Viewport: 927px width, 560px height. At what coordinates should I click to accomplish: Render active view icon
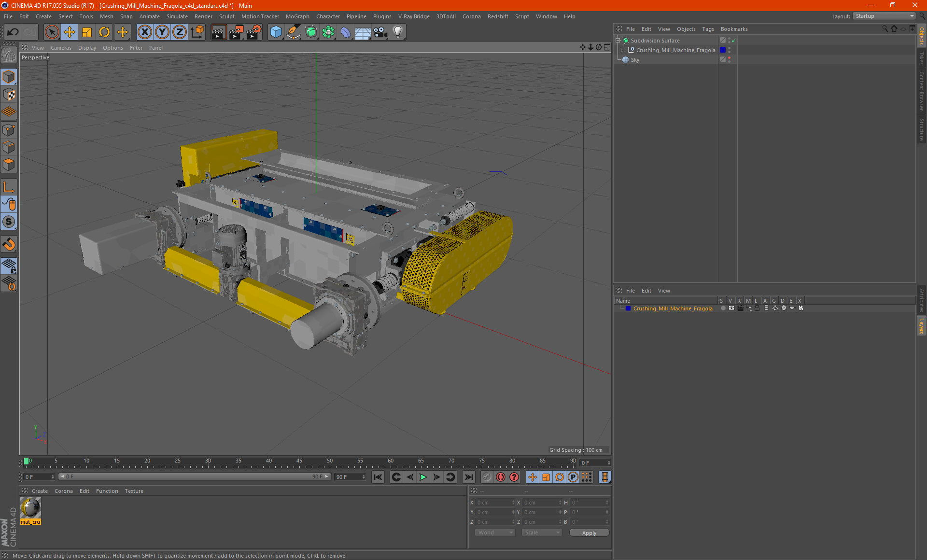point(218,32)
